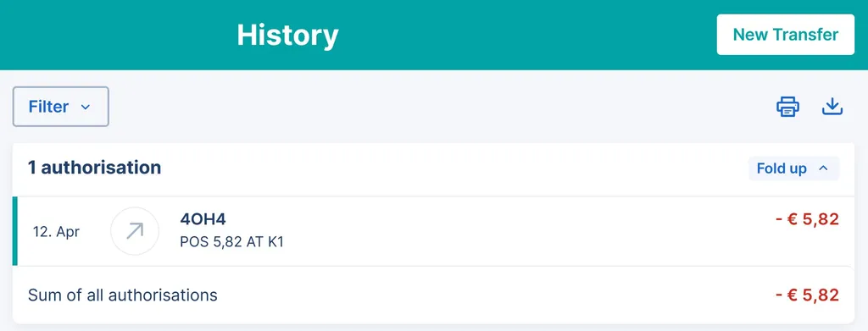This screenshot has height=331, width=868.
Task: Click the total amount in the sum row
Action: 808,295
